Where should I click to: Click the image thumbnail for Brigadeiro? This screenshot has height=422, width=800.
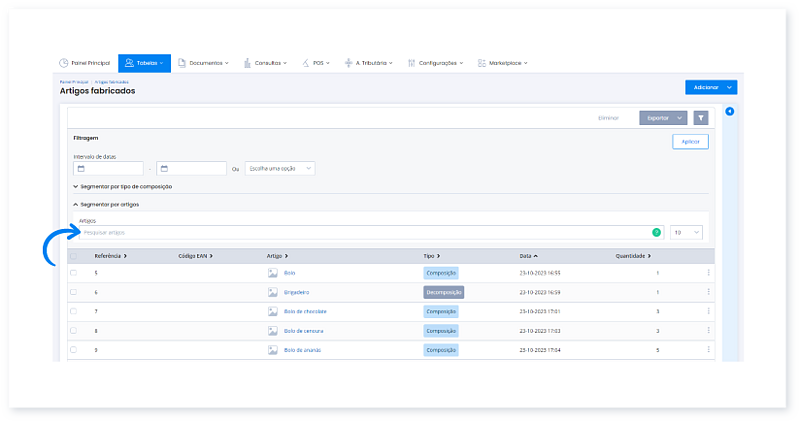pyautogui.click(x=272, y=292)
